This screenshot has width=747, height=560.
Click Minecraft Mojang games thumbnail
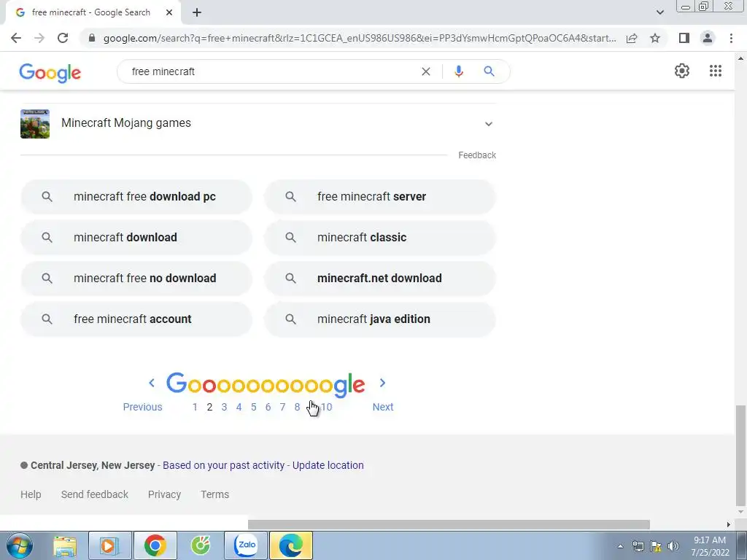[35, 124]
